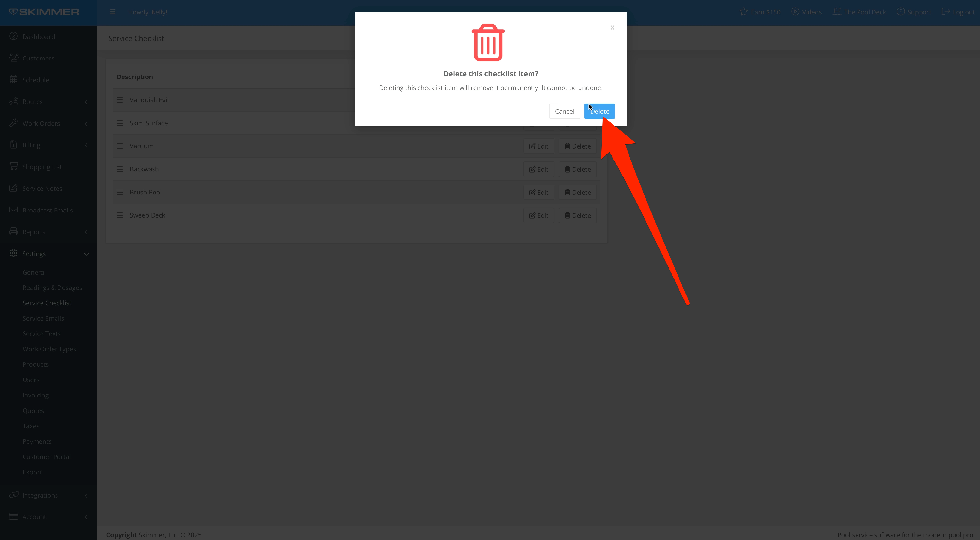Image resolution: width=980 pixels, height=540 pixels.
Task: Open Dashboard from the sidebar icon
Action: (14, 36)
